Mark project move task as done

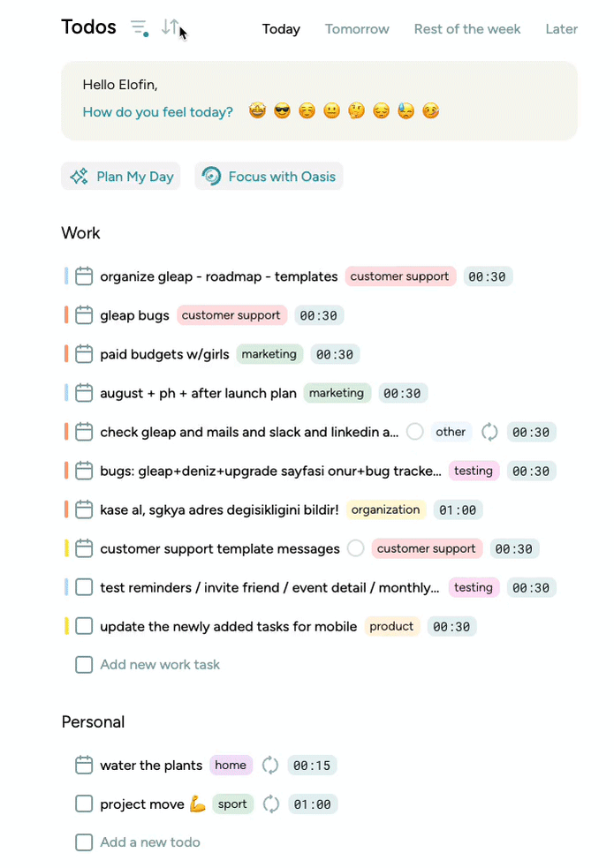(x=84, y=804)
